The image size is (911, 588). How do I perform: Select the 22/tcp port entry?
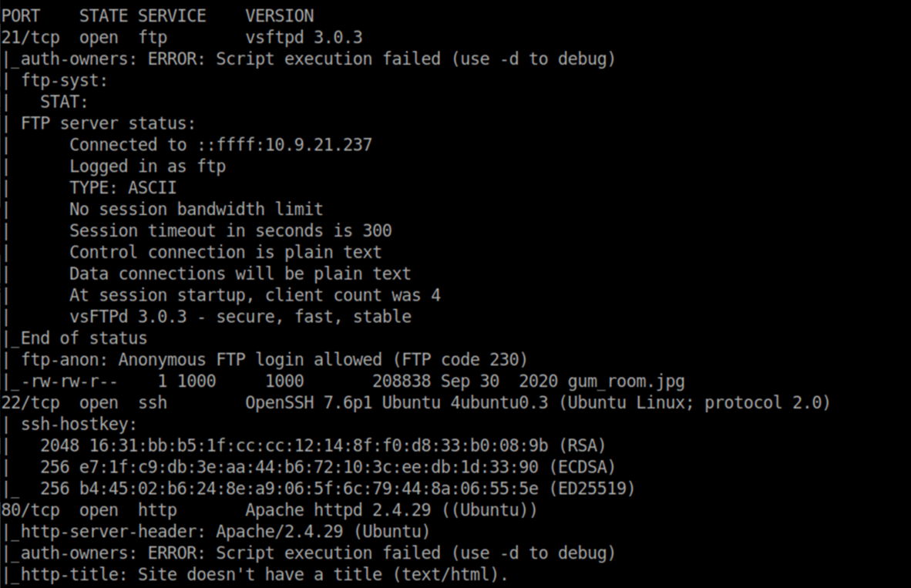click(x=30, y=403)
